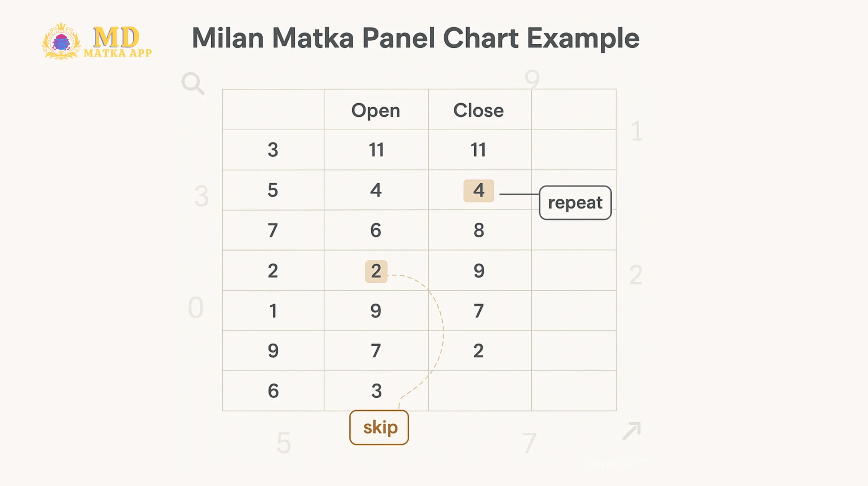Click the 2 in the Close column
Viewport: 868px width, 486px height.
click(x=478, y=351)
